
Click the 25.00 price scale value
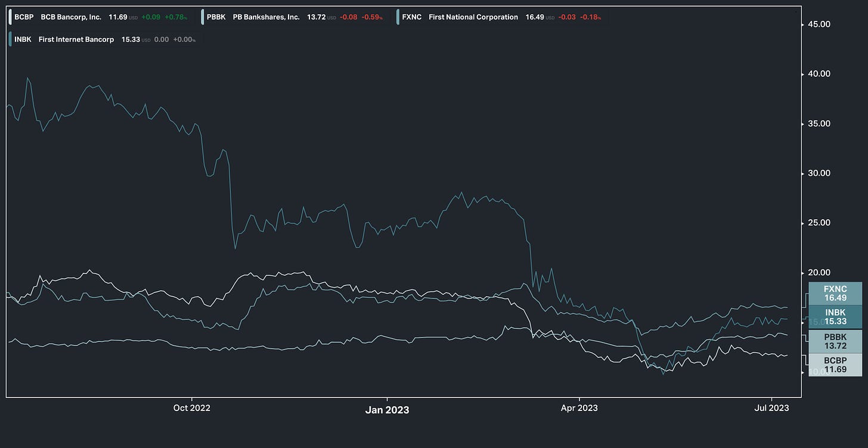(820, 223)
